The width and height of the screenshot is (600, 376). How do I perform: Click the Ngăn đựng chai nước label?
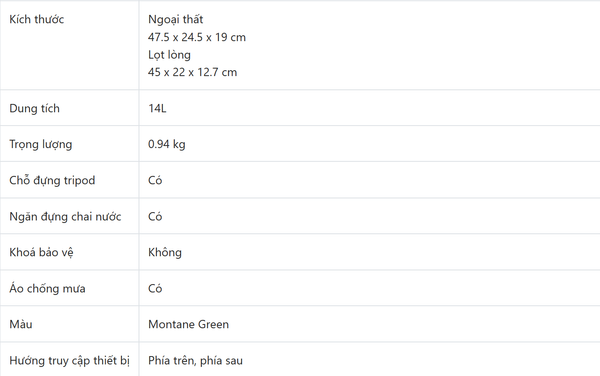coord(65,216)
